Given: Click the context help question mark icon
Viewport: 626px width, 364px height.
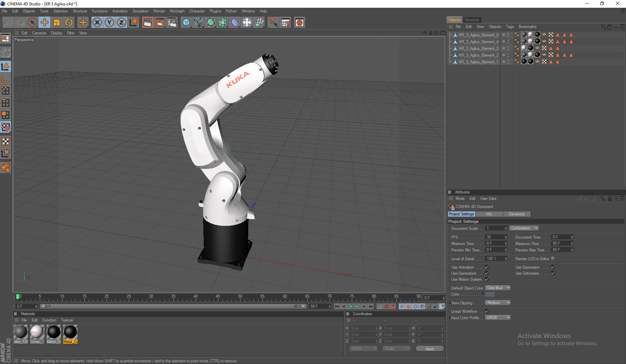Looking at the screenshot, I should 273,23.
